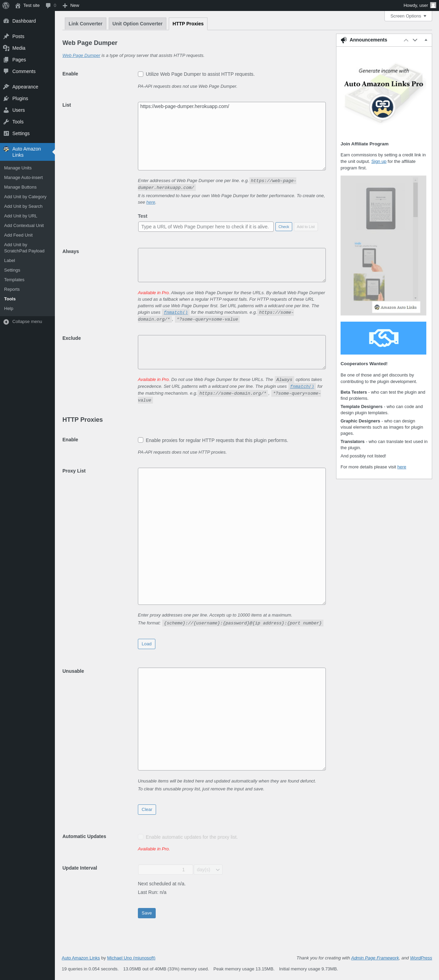Open 'here' link under Cooperators Wanted
Screen dimensions: 439x980
402,467
